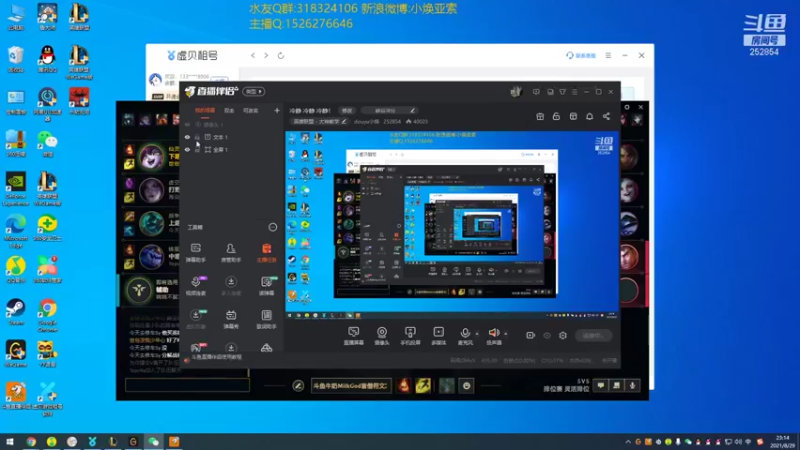Open the 歌词助手 tool in toolbox
This screenshot has width=800, height=450.
tap(266, 319)
